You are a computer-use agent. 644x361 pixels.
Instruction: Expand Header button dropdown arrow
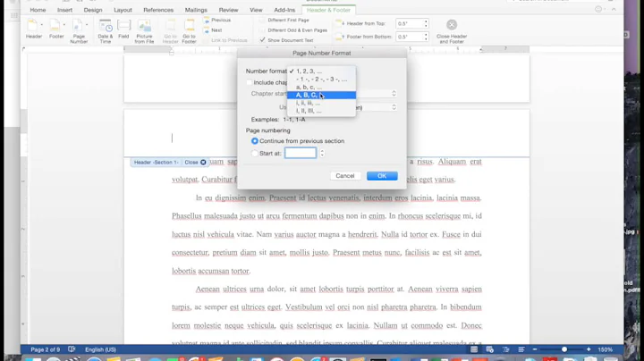tap(41, 25)
